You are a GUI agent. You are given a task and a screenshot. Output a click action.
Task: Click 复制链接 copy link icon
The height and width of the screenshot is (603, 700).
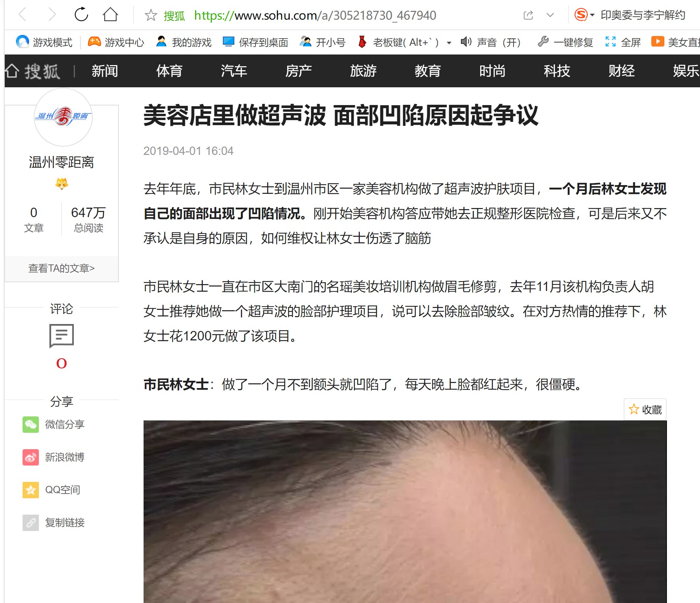click(x=31, y=523)
